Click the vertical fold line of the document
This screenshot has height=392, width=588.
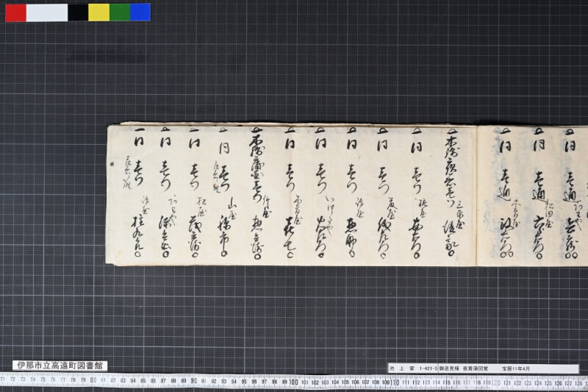[476, 195]
